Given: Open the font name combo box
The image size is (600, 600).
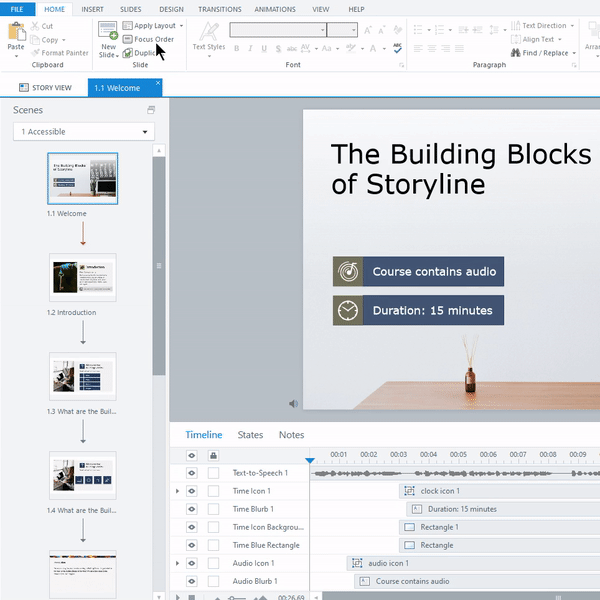Looking at the screenshot, I should click(x=278, y=30).
